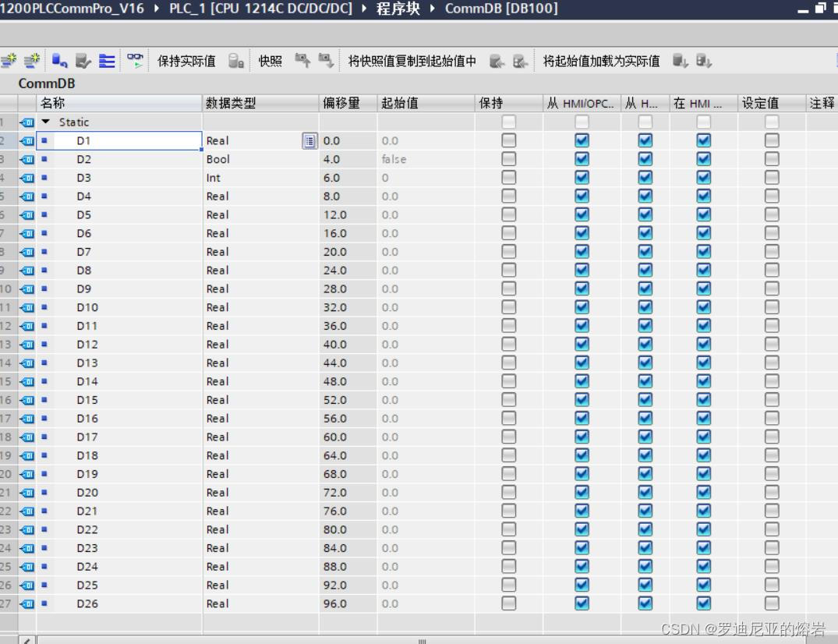
Task: Click the edit/update interface icon
Action: tap(83, 61)
